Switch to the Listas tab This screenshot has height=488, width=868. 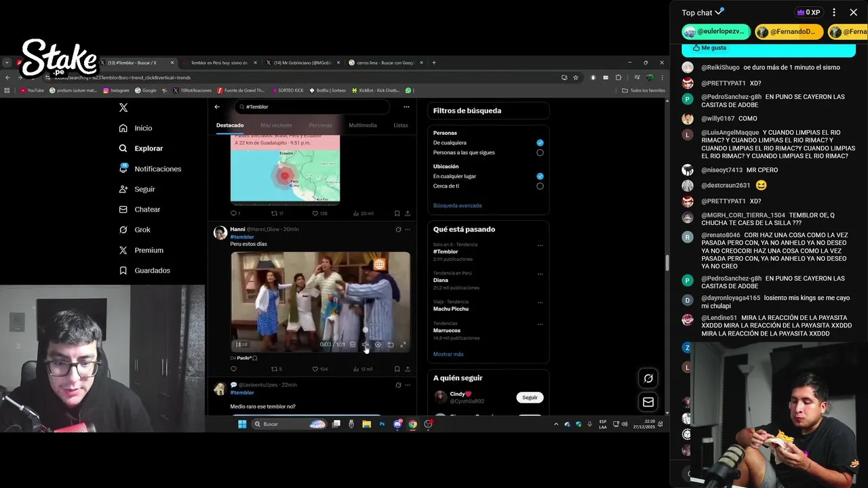(401, 125)
